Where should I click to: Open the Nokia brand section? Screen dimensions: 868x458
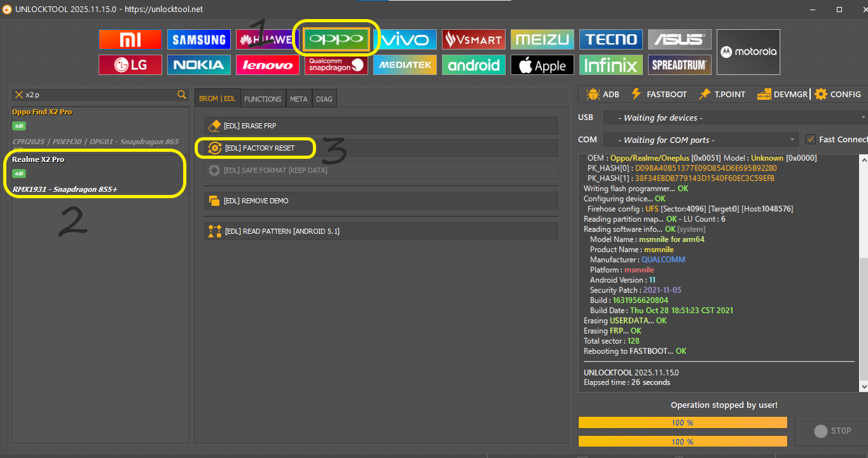click(199, 65)
